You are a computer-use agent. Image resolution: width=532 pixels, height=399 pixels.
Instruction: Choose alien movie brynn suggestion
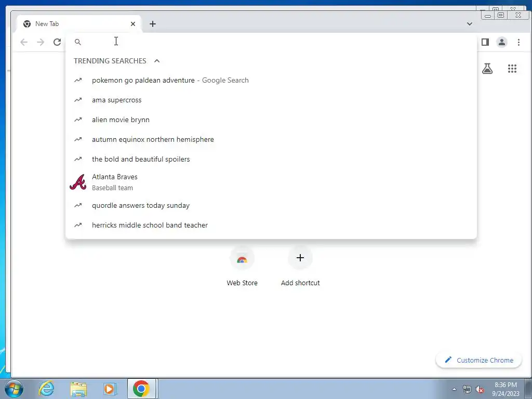[271, 120]
